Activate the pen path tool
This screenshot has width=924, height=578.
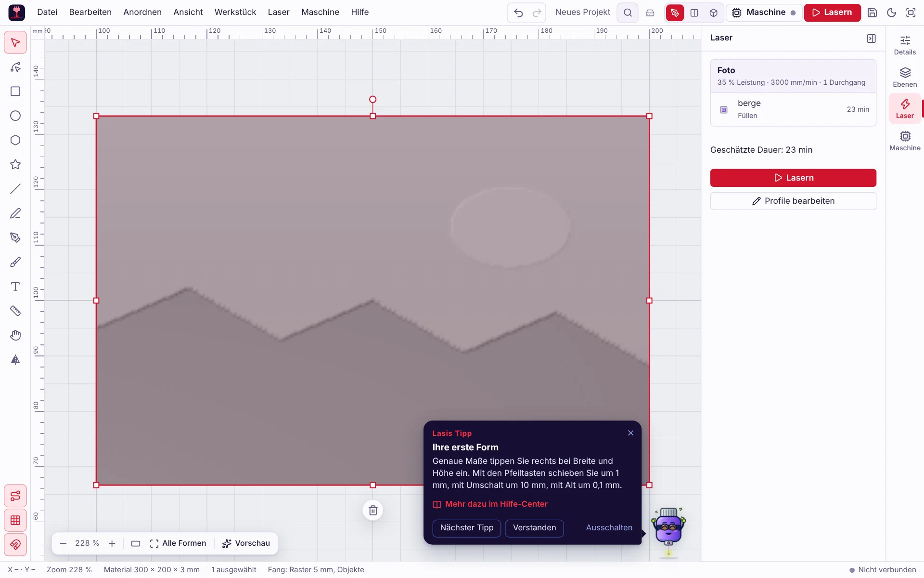tap(15, 237)
